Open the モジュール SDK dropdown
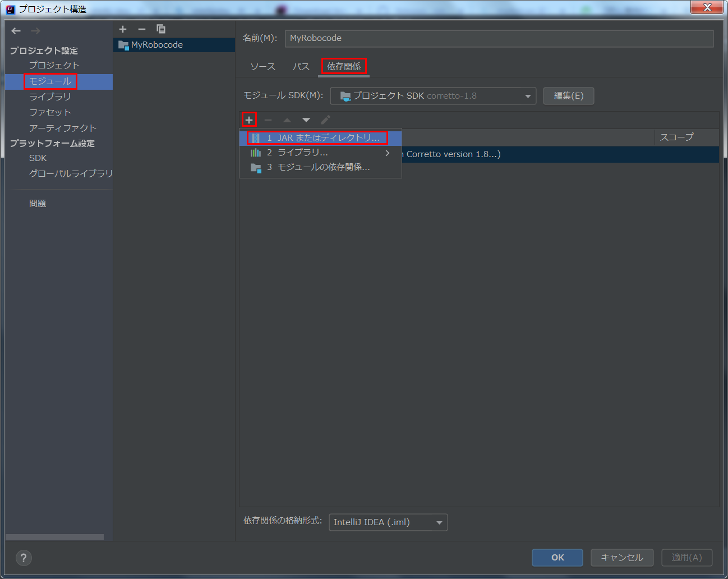Screen dimensions: 728x579 [433, 96]
